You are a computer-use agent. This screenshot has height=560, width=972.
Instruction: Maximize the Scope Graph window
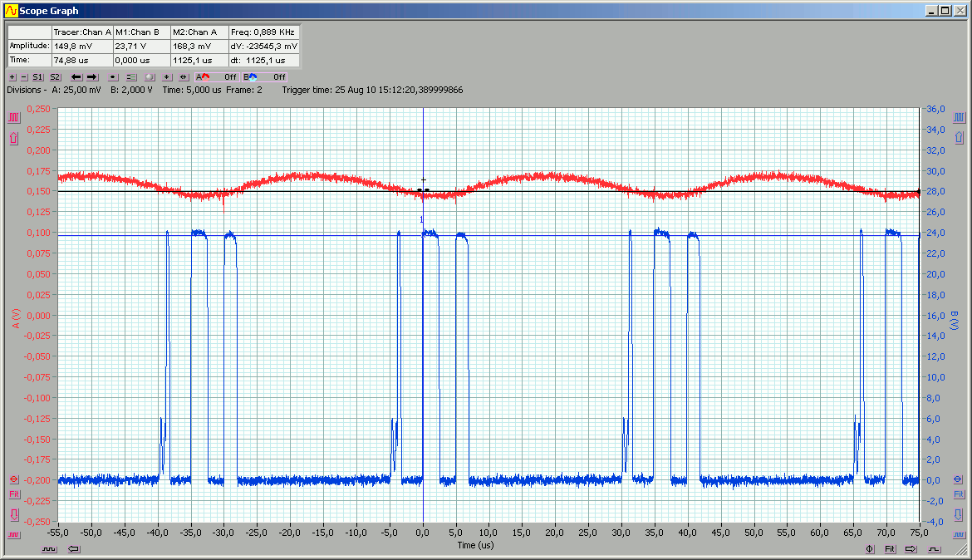(945, 11)
